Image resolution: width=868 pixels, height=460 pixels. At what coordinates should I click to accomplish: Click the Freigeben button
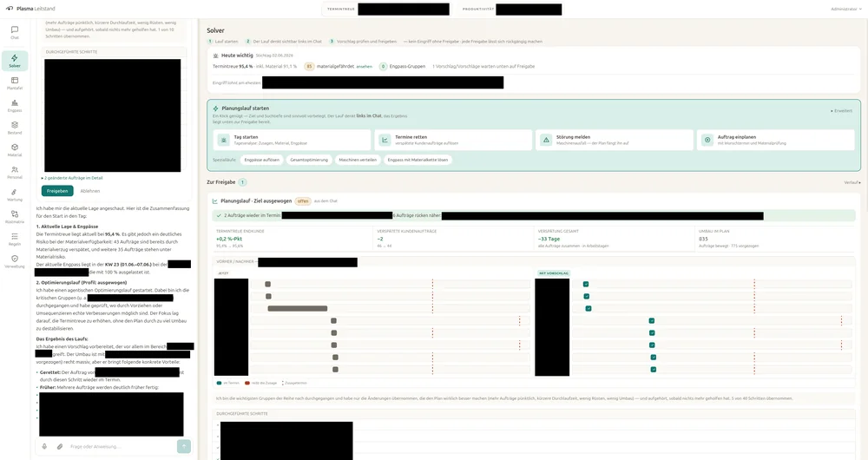(57, 191)
